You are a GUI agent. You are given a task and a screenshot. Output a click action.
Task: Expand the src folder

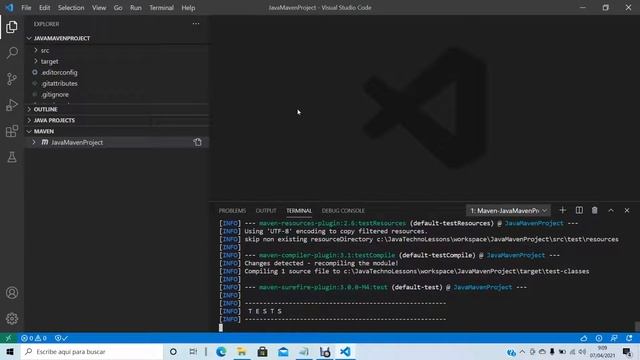[x=45, y=50]
